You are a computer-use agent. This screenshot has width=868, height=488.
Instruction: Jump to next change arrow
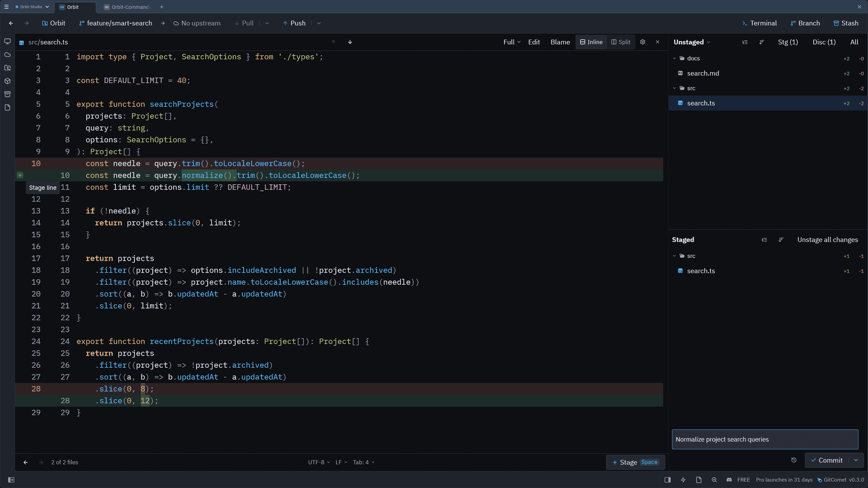click(350, 42)
